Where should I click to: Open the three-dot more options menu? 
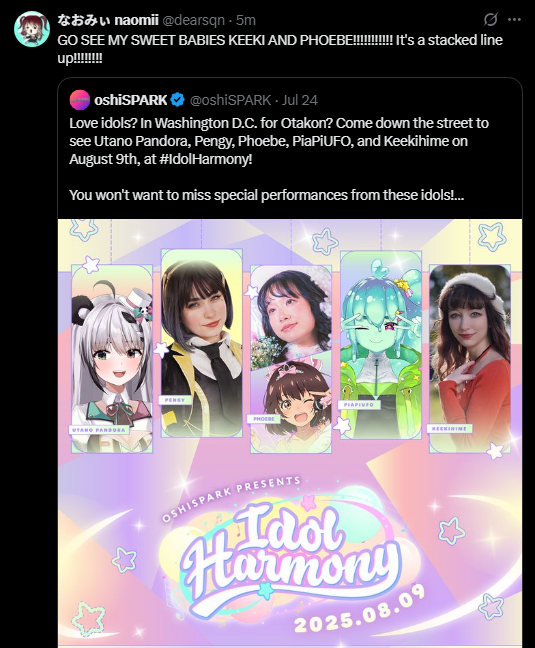514,19
